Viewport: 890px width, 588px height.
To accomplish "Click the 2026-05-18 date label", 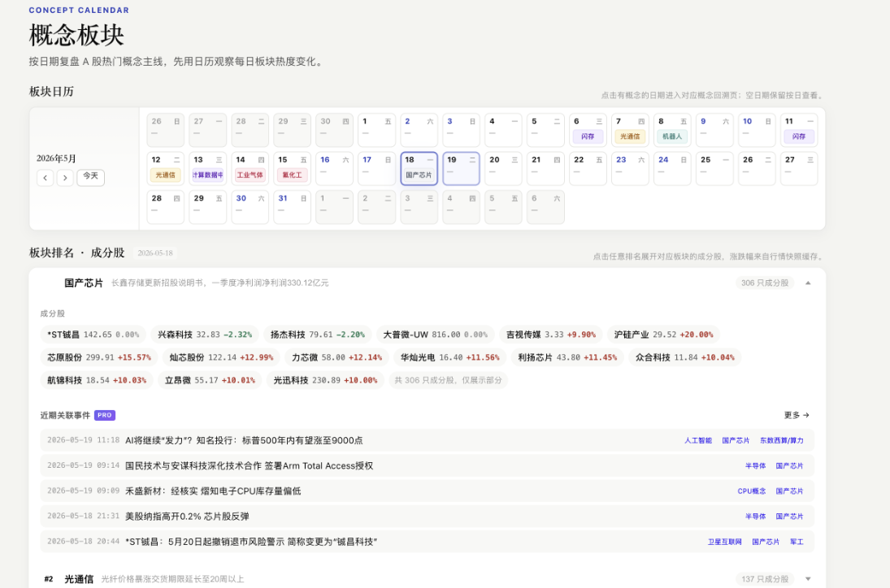I will [155, 253].
